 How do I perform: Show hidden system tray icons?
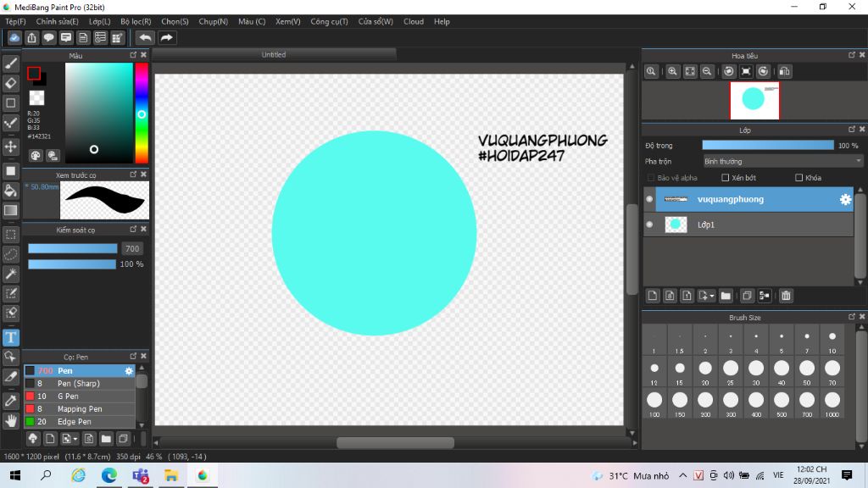point(683,475)
